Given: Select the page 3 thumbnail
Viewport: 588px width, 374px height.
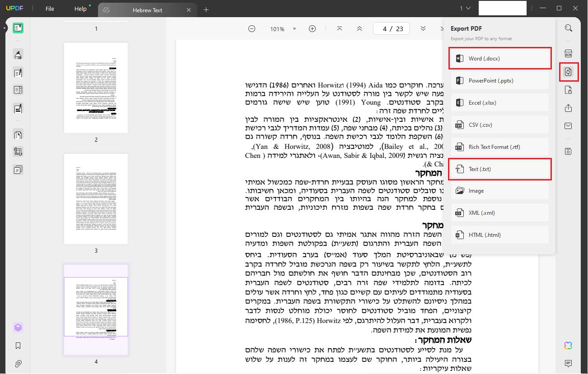Looking at the screenshot, I should pyautogui.click(x=96, y=199).
